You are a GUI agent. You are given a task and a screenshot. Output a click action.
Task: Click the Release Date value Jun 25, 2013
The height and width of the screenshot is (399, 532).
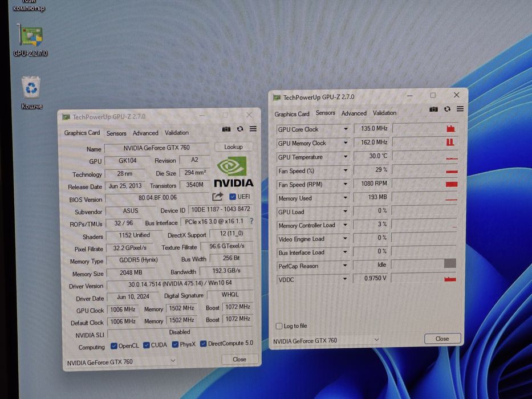point(125,186)
